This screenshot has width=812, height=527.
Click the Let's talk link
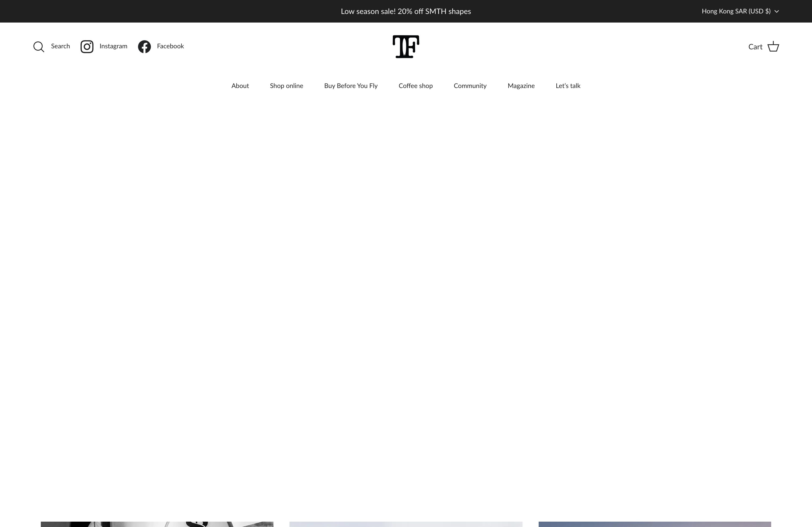click(x=568, y=85)
